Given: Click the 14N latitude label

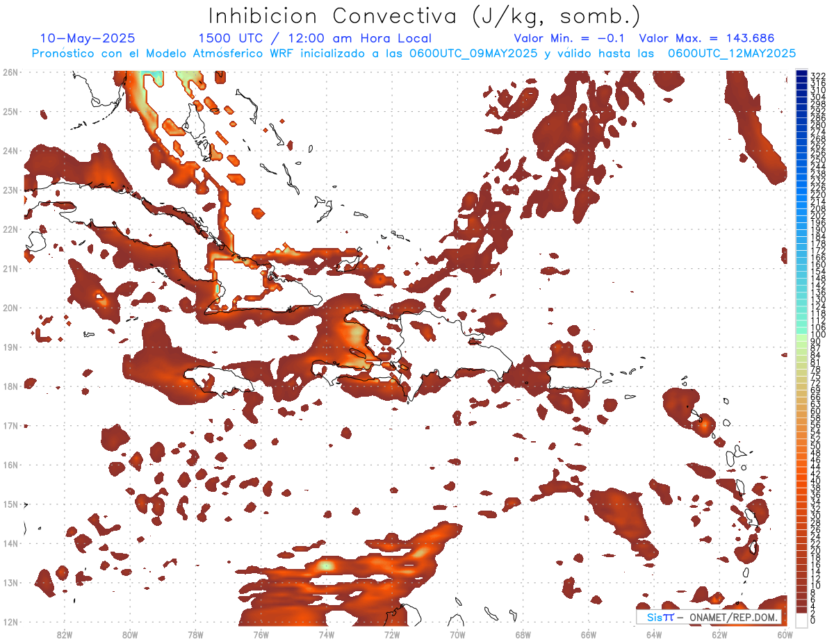Looking at the screenshot, I should (10, 543).
